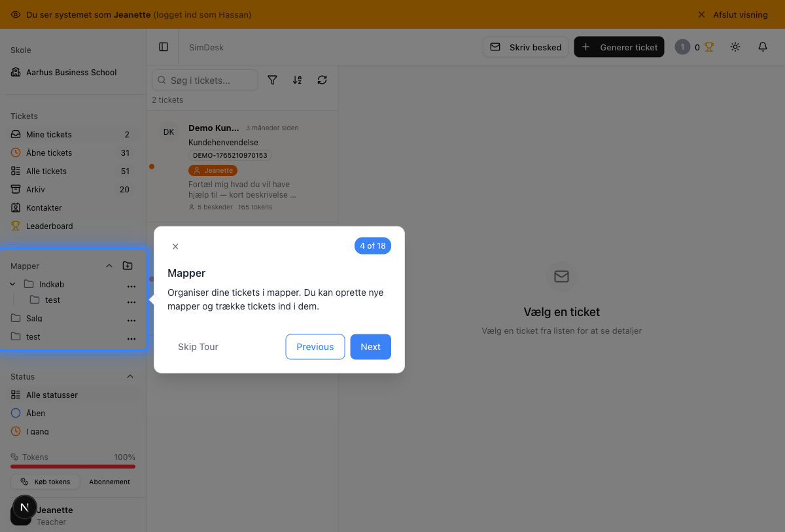Open options for the top-level test folder
The width and height of the screenshot is (785, 532).
coord(131,338)
